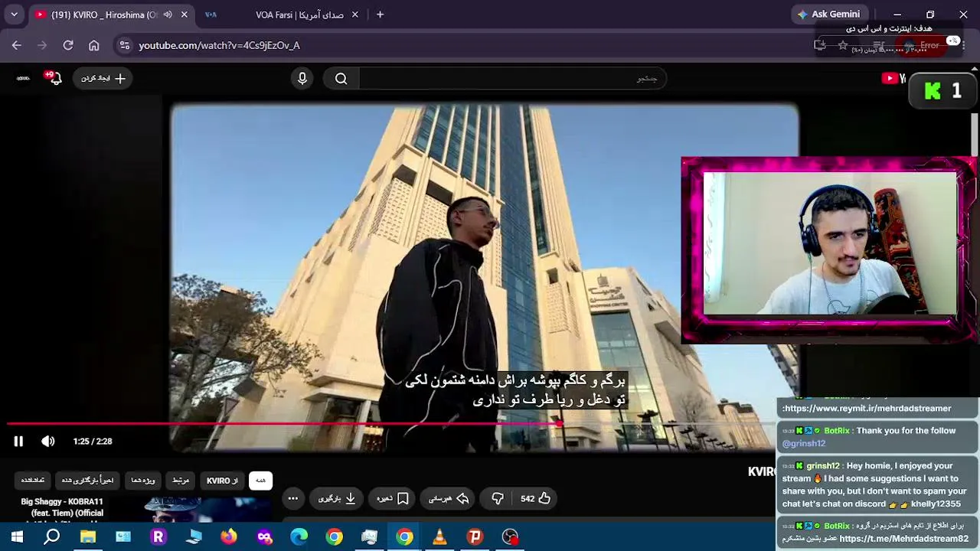Click the 1:25 / 2:28 time display
The width and height of the screenshot is (980, 551).
click(x=93, y=442)
